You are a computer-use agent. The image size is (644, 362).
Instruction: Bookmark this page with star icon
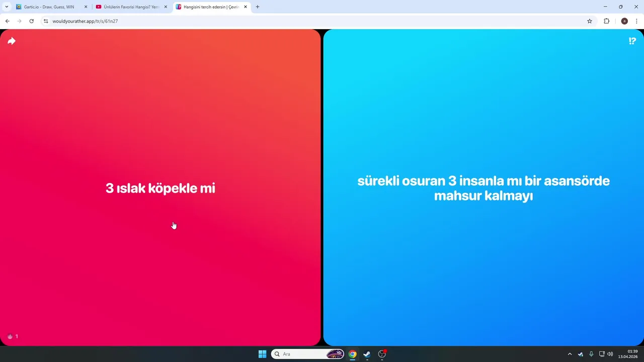pos(590,21)
